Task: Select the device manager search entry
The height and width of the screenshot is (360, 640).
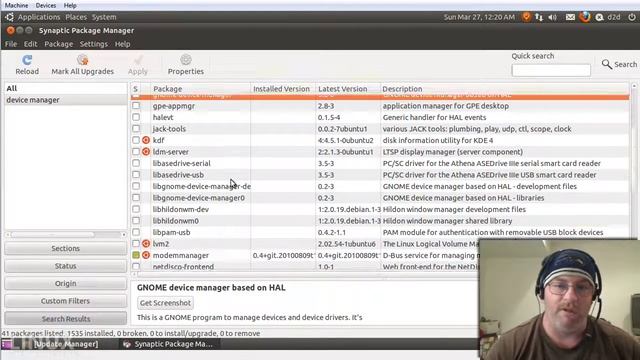Action: (x=65, y=100)
